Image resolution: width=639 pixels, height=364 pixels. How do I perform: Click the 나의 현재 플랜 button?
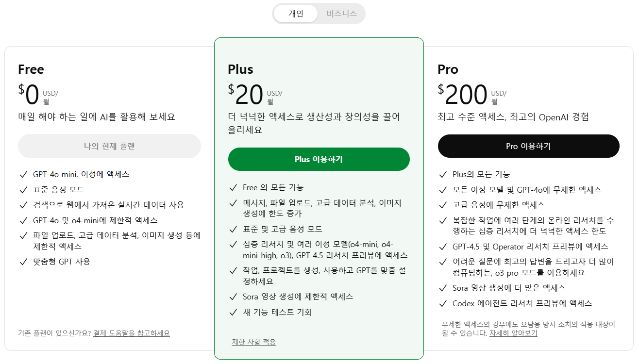[x=109, y=146]
